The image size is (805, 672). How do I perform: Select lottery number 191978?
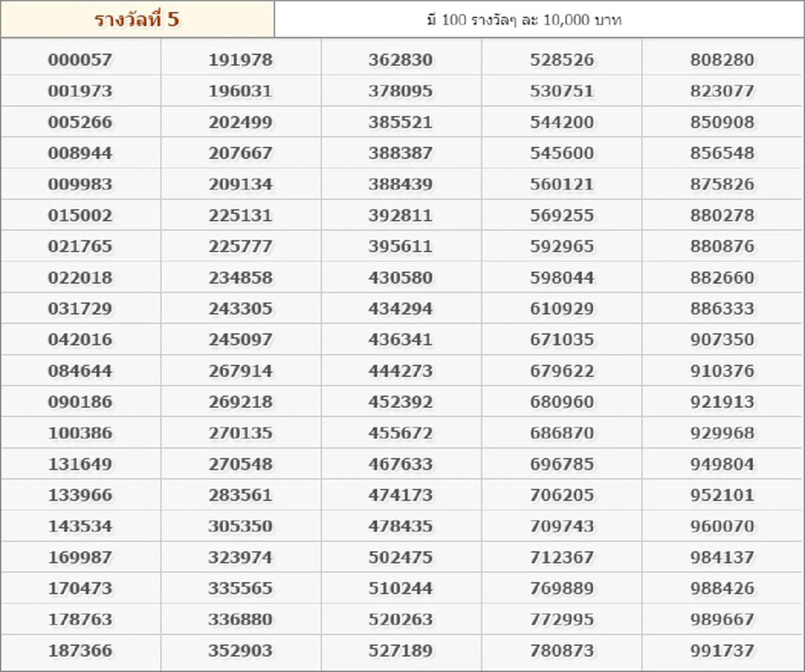[240, 60]
